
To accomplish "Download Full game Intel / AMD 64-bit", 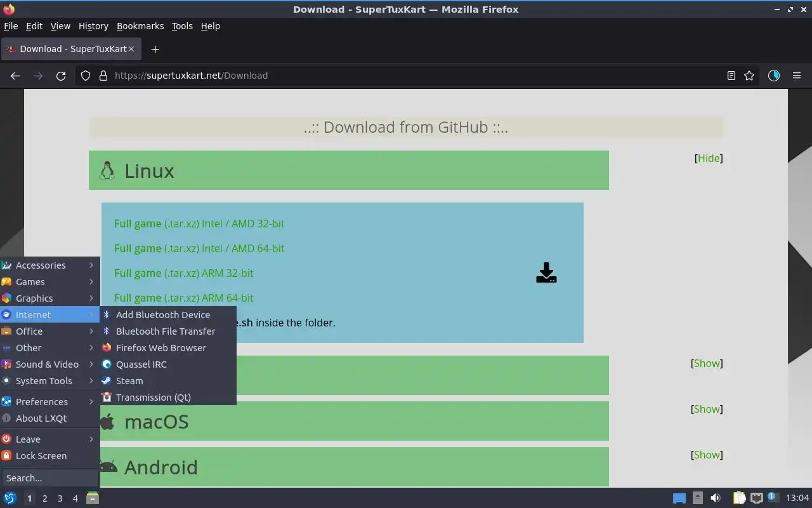I will [x=199, y=248].
